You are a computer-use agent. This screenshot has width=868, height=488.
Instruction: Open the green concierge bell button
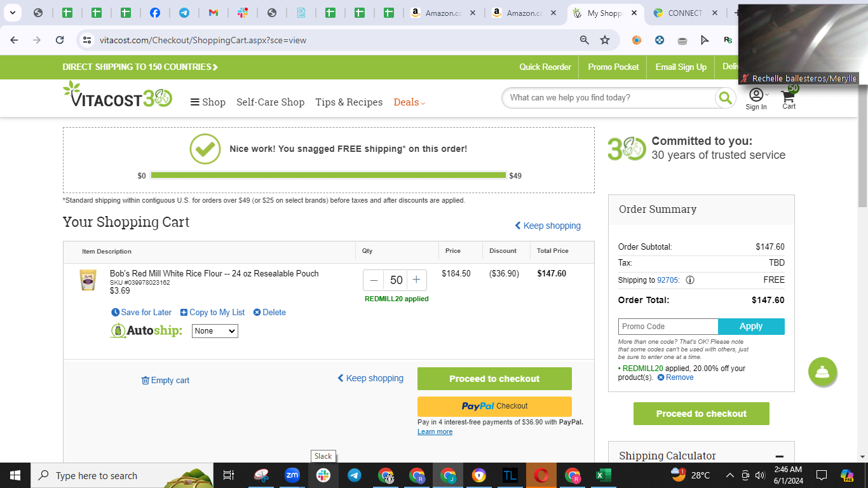pyautogui.click(x=822, y=372)
